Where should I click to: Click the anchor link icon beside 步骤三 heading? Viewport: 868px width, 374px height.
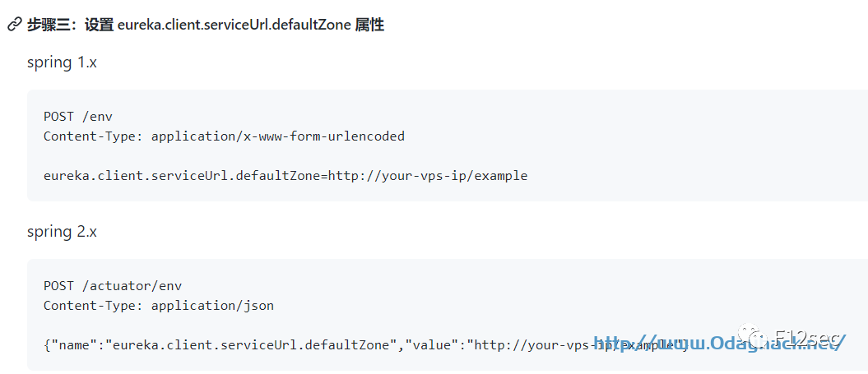pyautogui.click(x=14, y=25)
